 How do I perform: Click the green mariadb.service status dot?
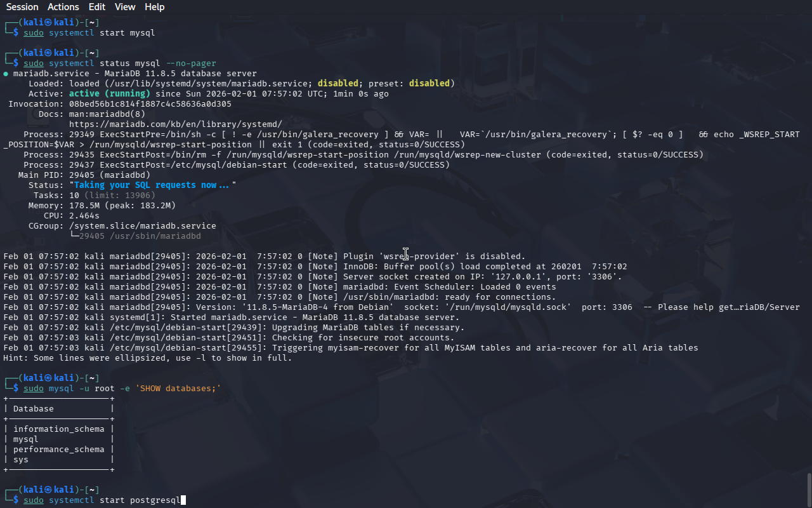[x=6, y=74]
